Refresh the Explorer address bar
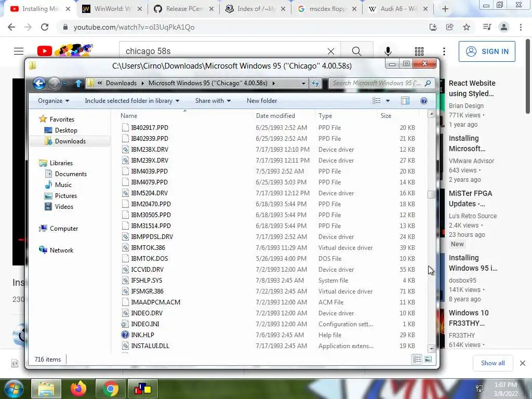This screenshot has height=399, width=532. pyautogui.click(x=315, y=83)
